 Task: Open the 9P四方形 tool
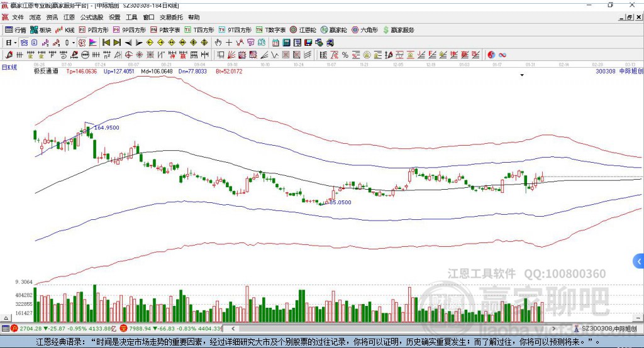coord(130,30)
